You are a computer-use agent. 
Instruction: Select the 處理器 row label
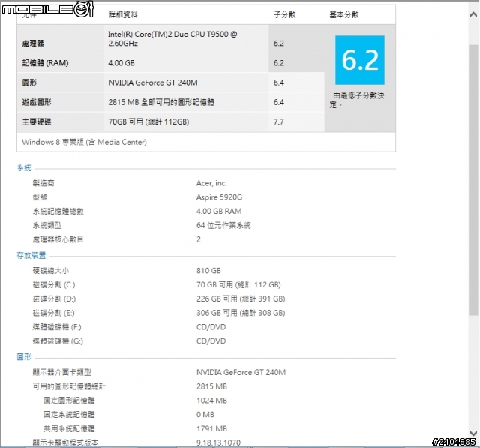click(33, 44)
